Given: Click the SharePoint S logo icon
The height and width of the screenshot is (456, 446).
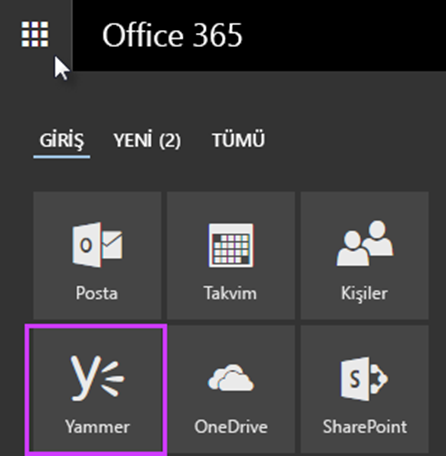Looking at the screenshot, I should click(364, 379).
